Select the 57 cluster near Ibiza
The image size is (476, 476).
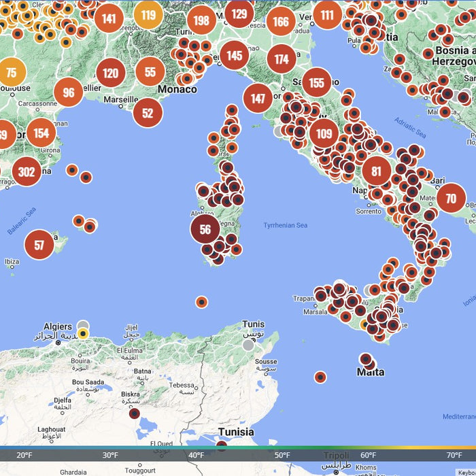click(39, 245)
